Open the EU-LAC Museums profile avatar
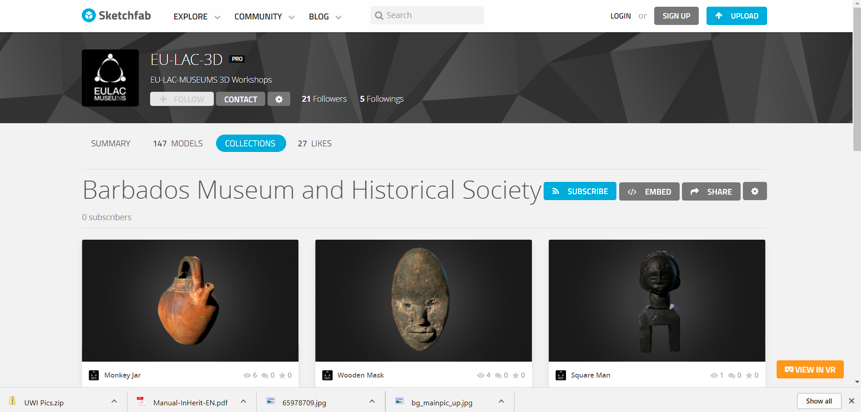 (110, 78)
